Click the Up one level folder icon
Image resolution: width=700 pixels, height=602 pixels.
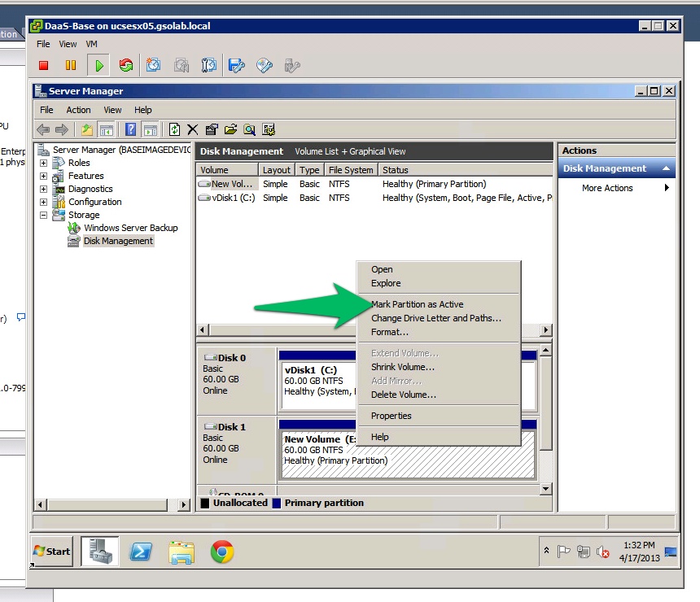pyautogui.click(x=86, y=130)
